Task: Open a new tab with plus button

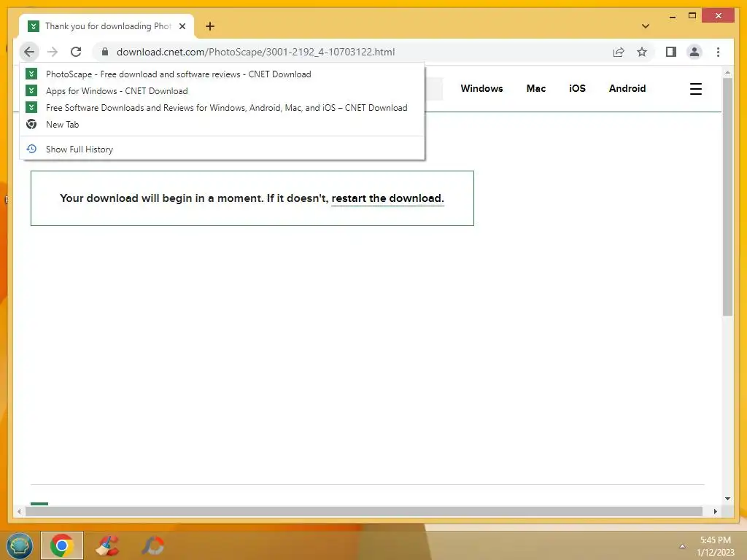Action: tap(210, 26)
